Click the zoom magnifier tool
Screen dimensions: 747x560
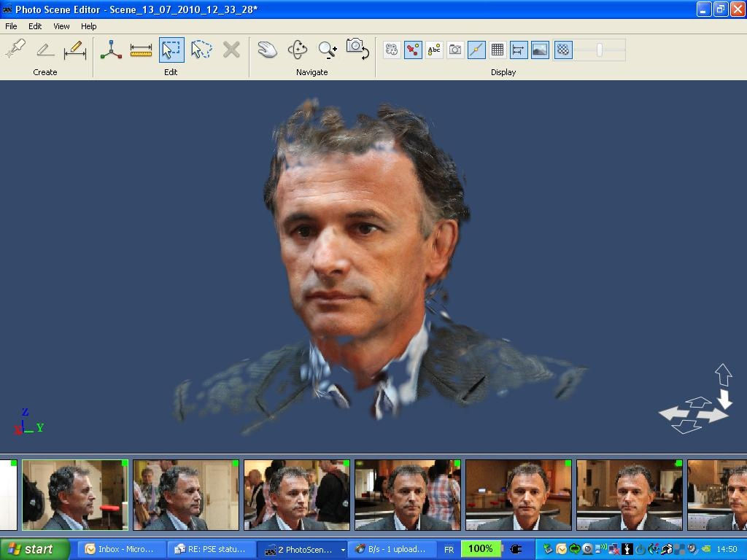click(328, 50)
